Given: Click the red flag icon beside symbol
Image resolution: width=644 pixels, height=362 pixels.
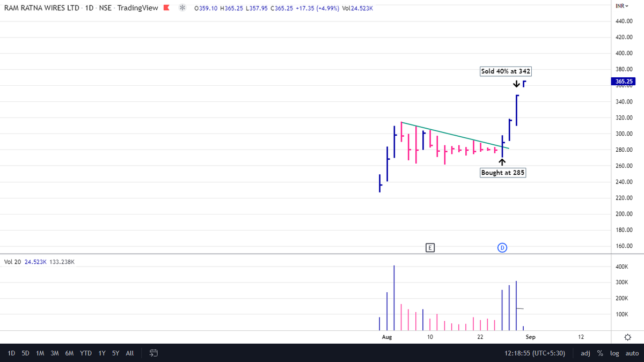Looking at the screenshot, I should (x=167, y=8).
